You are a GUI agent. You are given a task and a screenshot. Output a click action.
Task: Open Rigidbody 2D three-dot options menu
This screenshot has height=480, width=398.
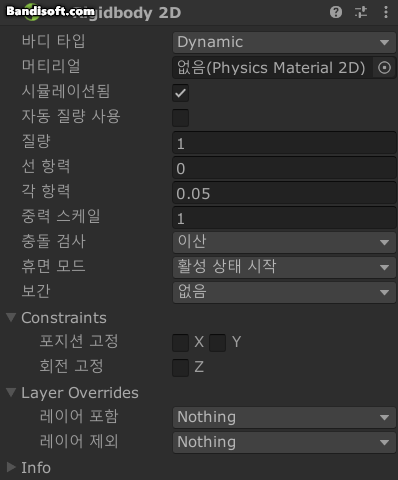tap(386, 12)
